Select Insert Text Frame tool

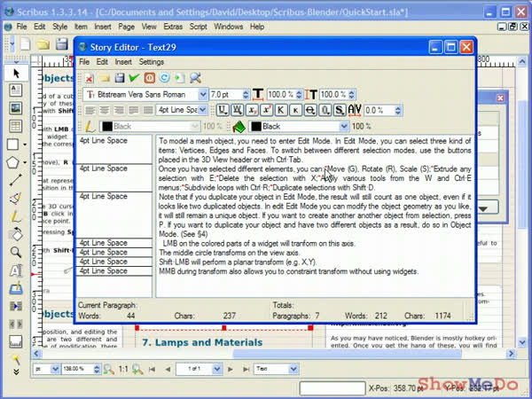click(16, 90)
